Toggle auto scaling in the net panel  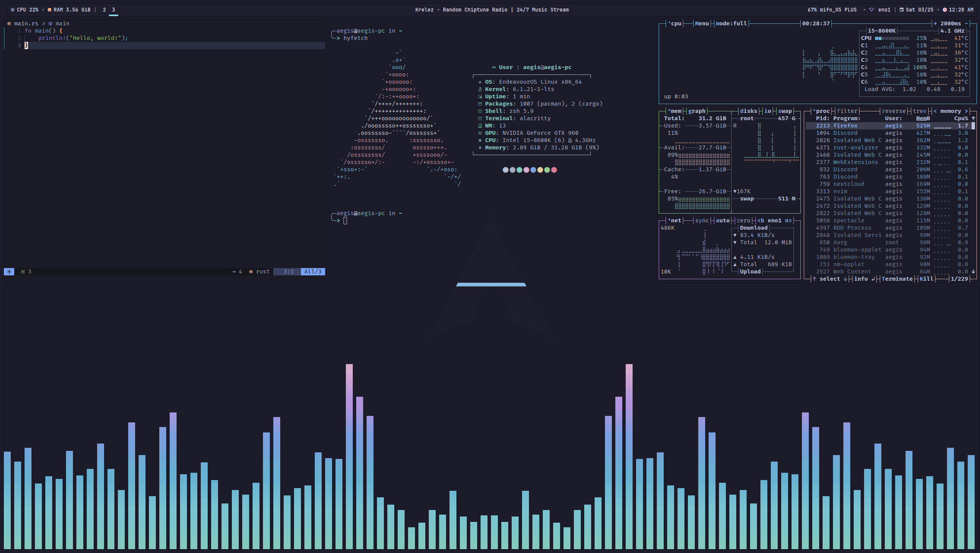click(x=722, y=220)
